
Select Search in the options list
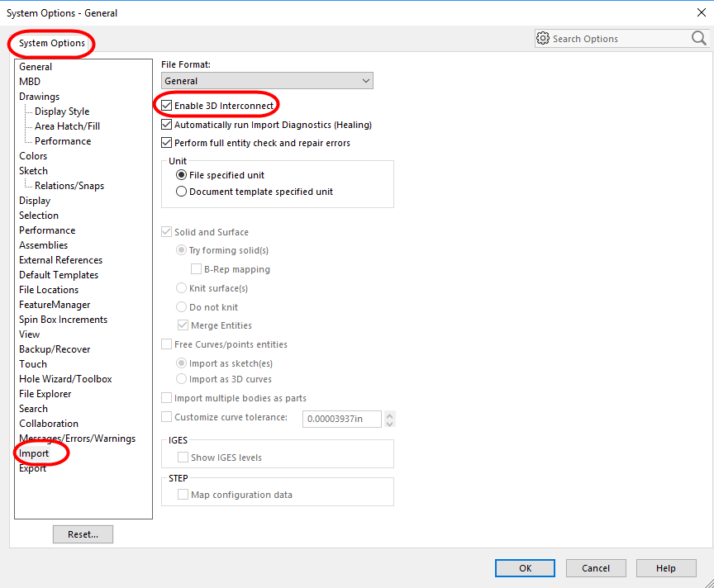(33, 409)
